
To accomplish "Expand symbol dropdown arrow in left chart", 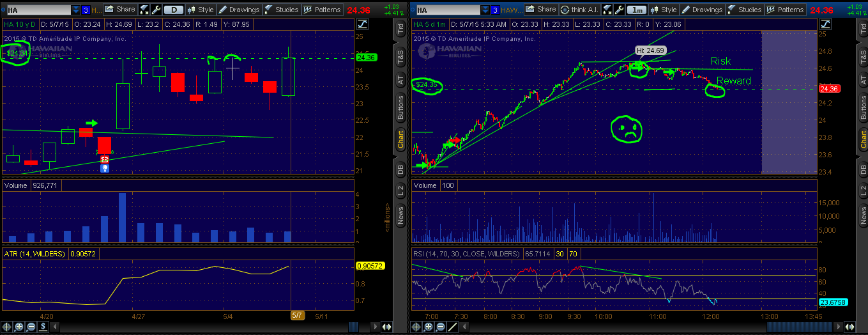I will point(76,10).
